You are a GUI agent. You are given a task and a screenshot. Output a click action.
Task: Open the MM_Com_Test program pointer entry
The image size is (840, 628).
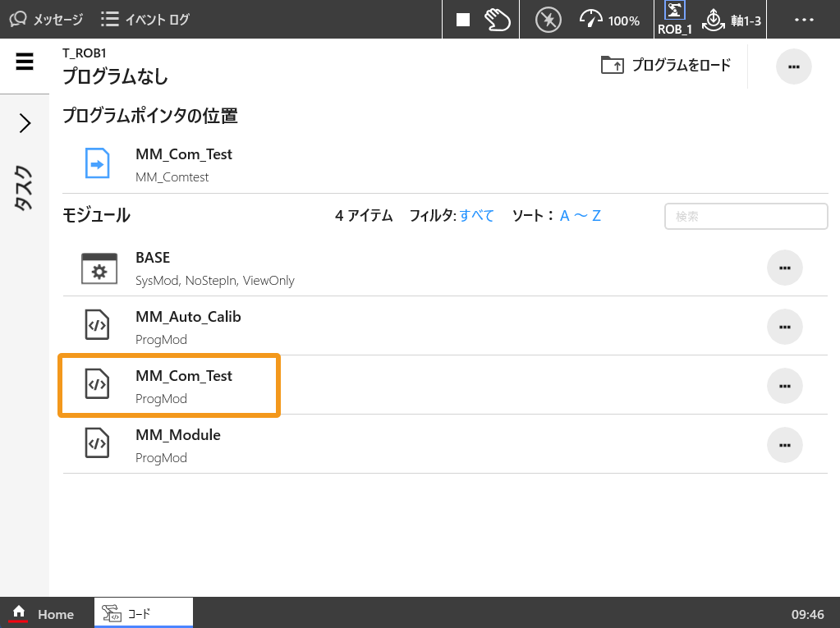(x=184, y=163)
